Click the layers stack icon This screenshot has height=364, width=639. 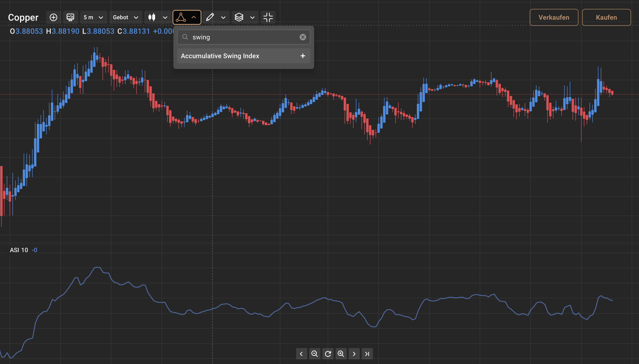tap(239, 17)
